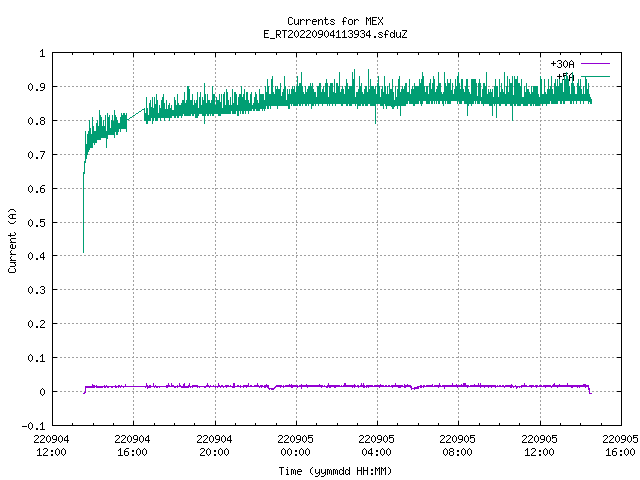
Task: Click the 'Time (yymmdd HH:MM)' x-axis label
Action: (335, 471)
